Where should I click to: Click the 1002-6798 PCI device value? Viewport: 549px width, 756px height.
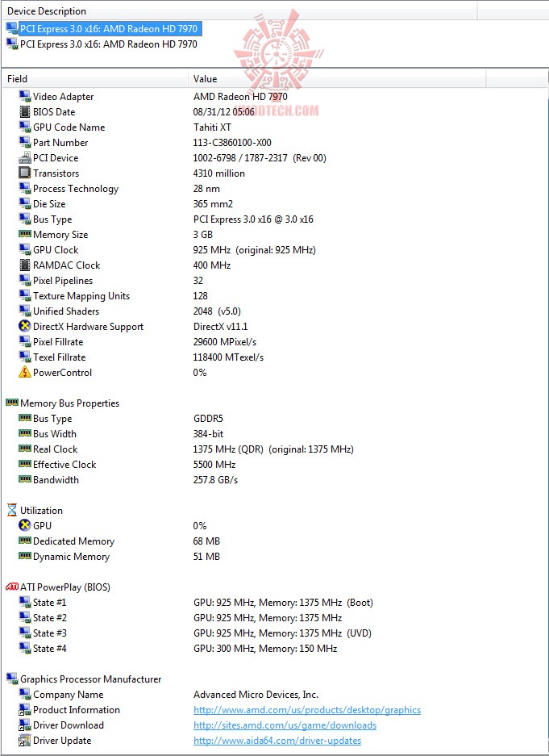coord(260,158)
